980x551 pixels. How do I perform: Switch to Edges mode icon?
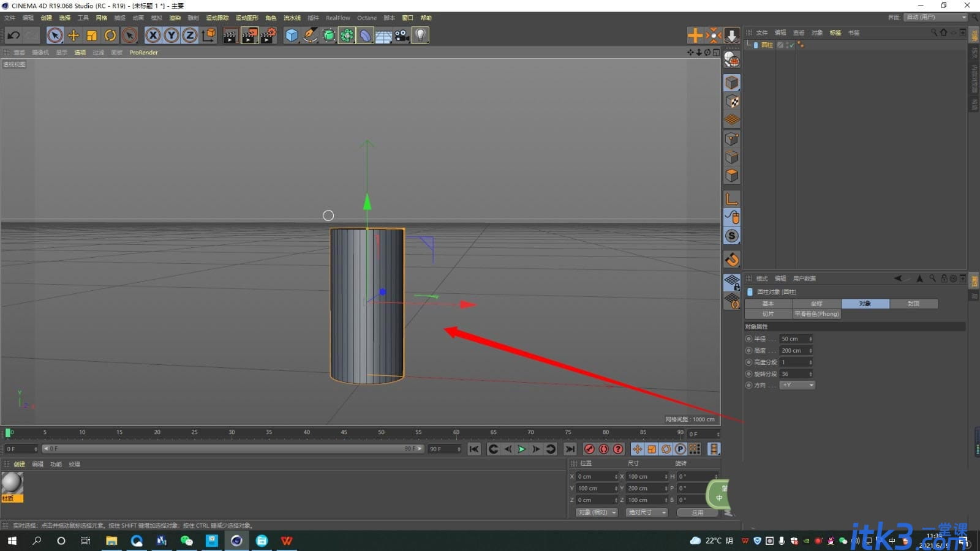[732, 157]
